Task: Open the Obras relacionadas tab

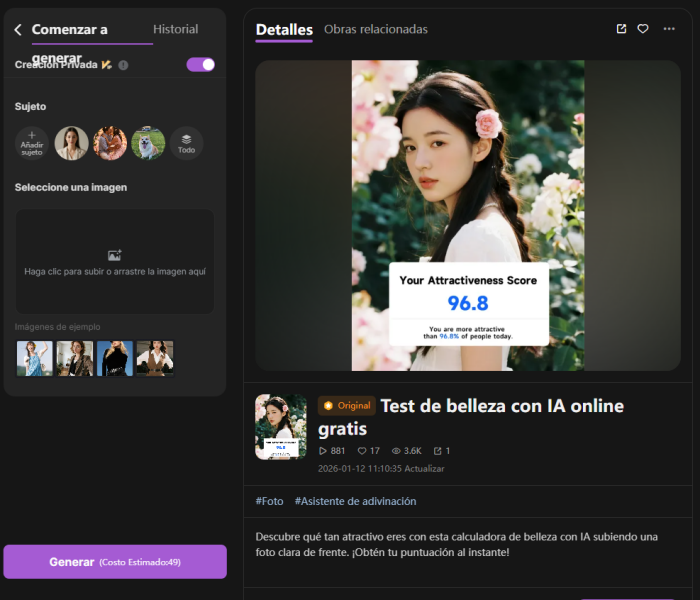Action: coord(375,29)
